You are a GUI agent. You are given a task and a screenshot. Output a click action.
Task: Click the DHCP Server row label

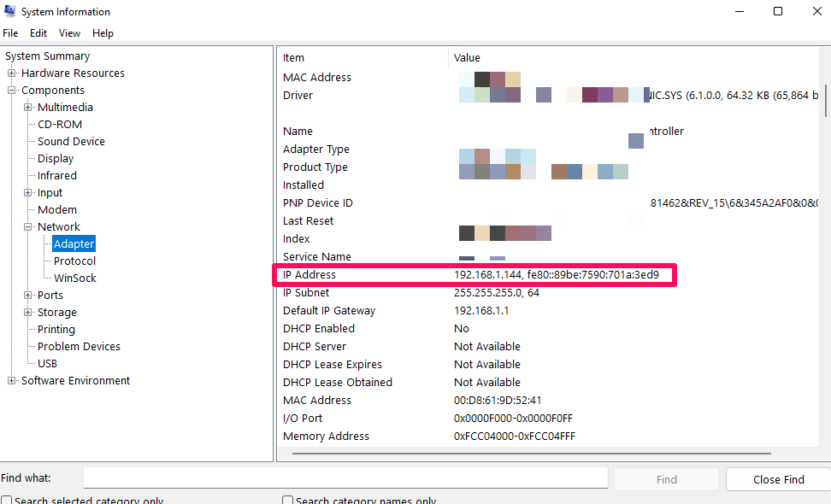315,347
